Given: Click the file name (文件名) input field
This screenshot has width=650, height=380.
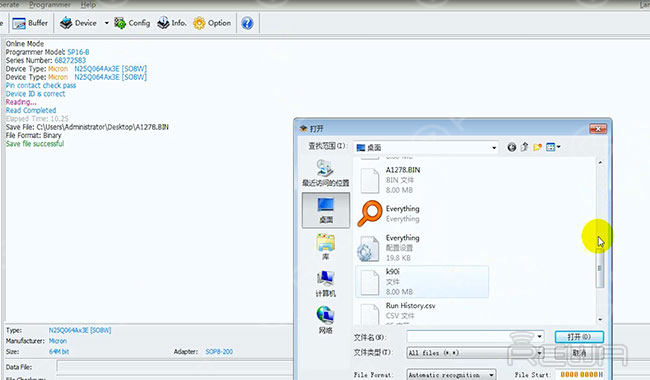Looking at the screenshot, I should pyautogui.click(x=471, y=336).
